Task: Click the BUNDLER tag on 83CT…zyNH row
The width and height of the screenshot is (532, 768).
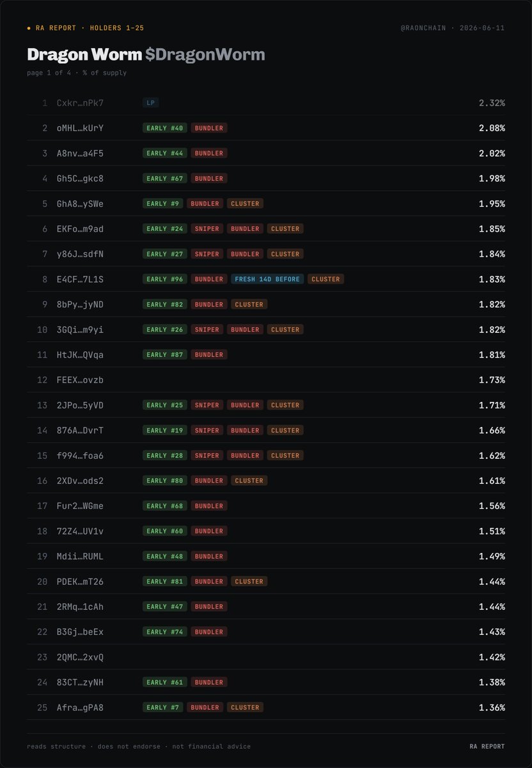Action: point(209,682)
